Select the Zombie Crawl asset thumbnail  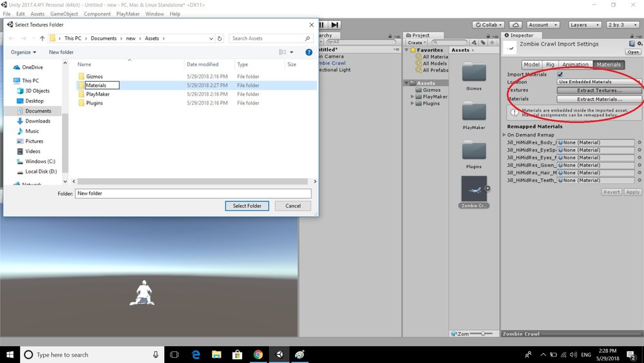point(474,189)
